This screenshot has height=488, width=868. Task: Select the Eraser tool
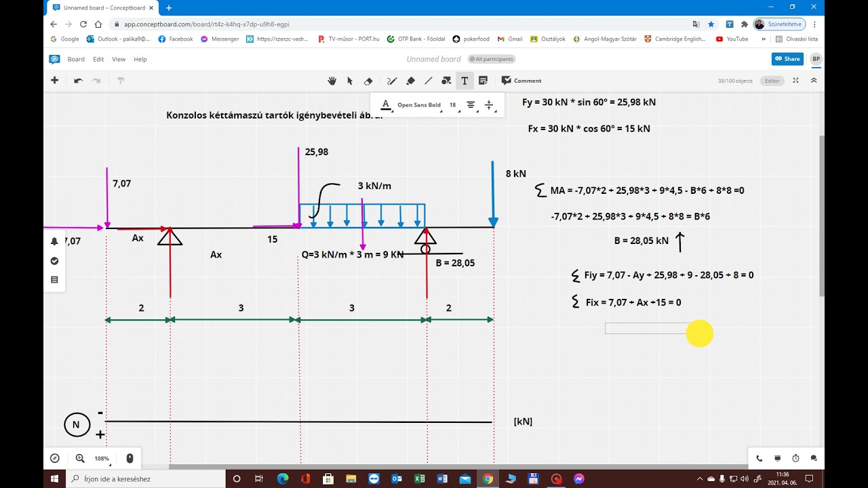click(368, 81)
